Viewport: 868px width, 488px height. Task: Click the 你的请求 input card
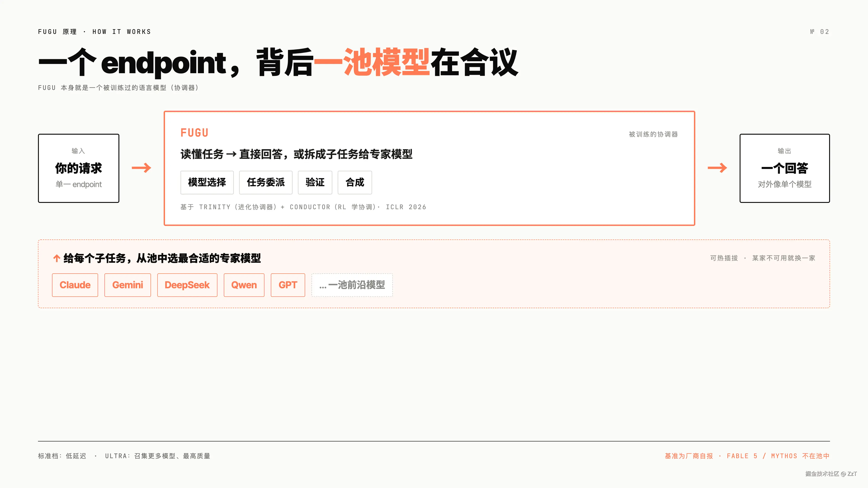[x=78, y=168]
